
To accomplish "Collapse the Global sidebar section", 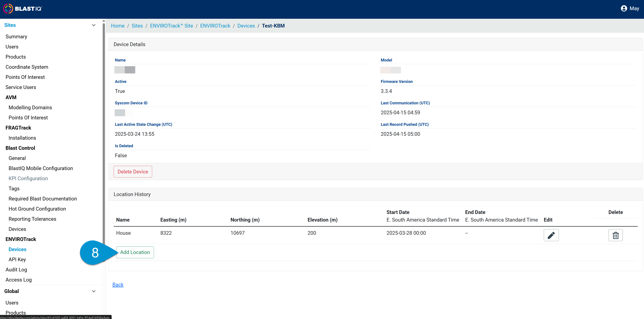I will (94, 291).
